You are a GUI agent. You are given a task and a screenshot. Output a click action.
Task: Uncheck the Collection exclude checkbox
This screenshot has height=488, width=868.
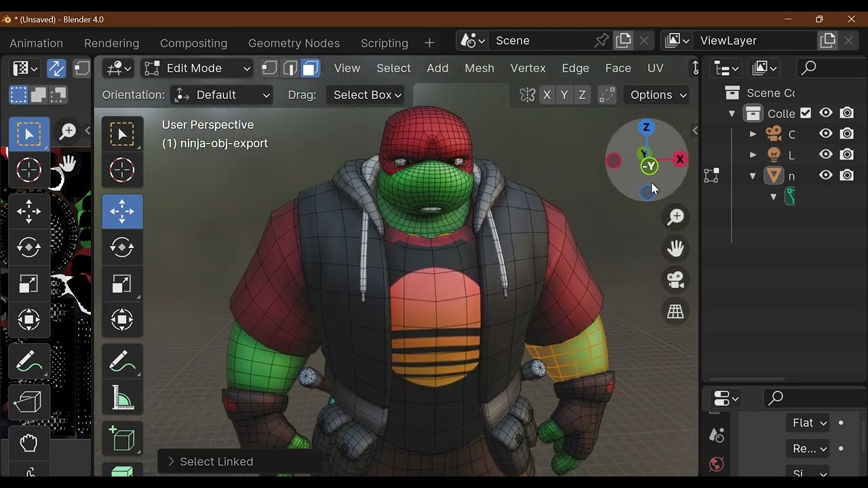[x=806, y=113]
